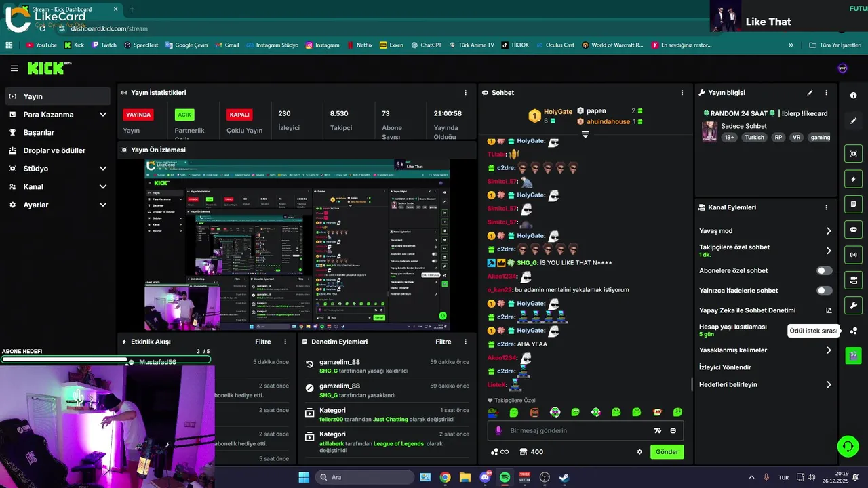This screenshot has width=868, height=488.
Task: Open the Sohbet panel three-dot menu
Action: [682, 93]
